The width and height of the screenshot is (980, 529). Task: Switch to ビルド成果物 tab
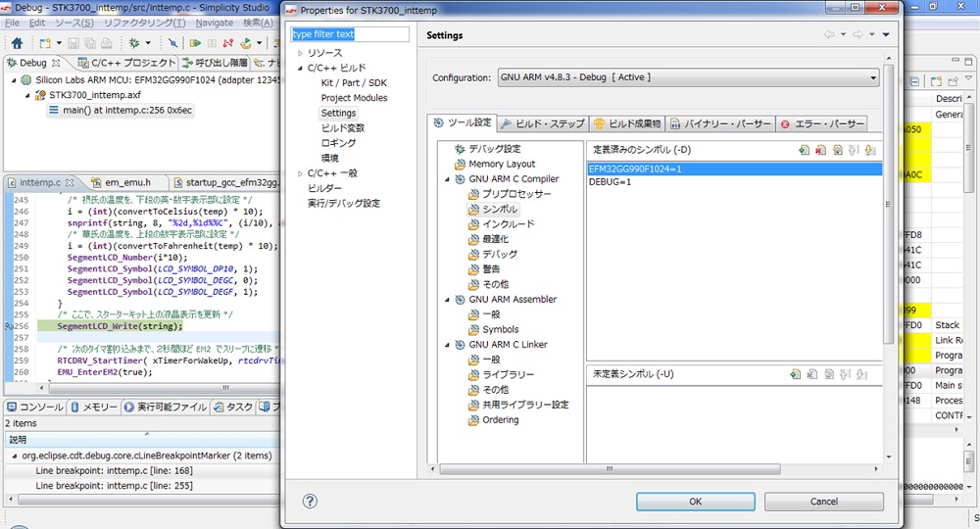(627, 123)
